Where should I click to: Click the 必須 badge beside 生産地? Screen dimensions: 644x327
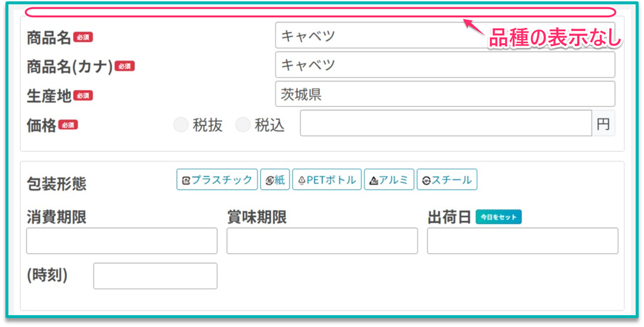pos(83,95)
